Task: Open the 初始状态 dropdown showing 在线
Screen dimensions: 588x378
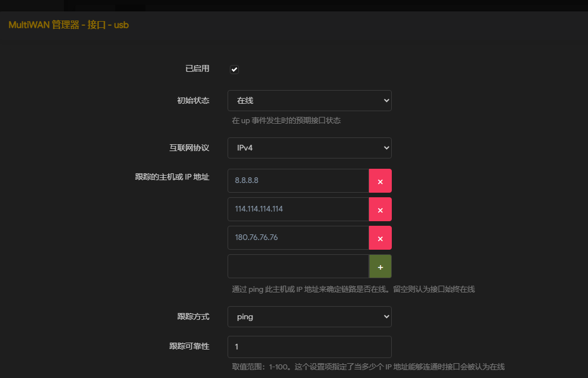Action: pos(309,100)
